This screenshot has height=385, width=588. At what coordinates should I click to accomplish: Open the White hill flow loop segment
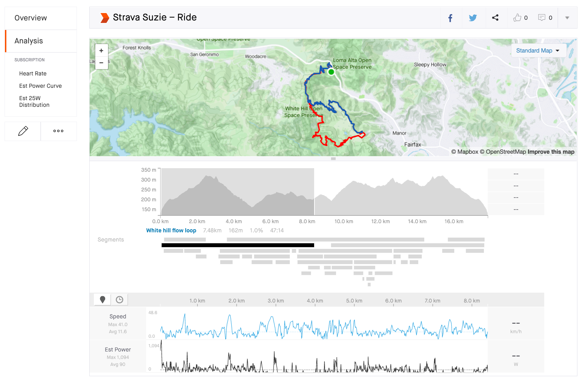(171, 231)
